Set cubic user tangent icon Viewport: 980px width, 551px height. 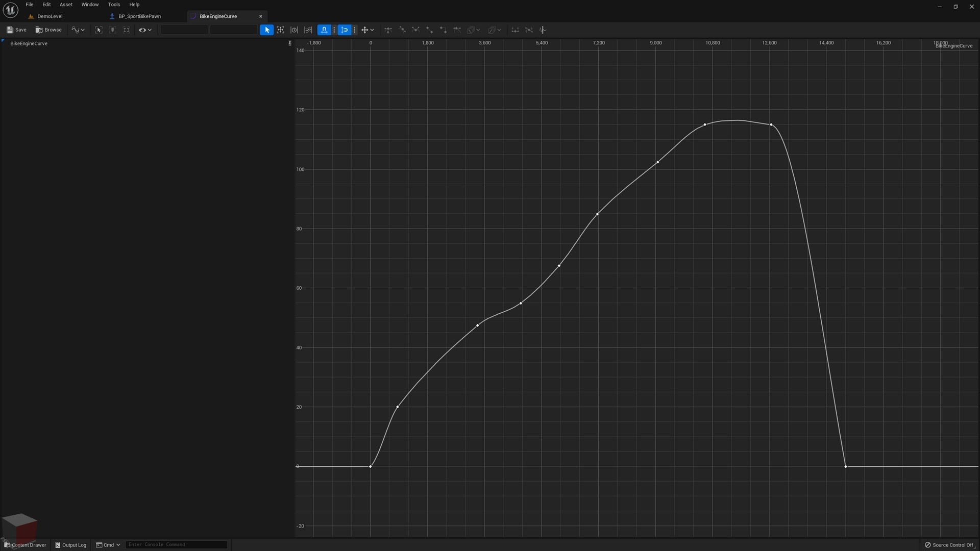pos(402,30)
